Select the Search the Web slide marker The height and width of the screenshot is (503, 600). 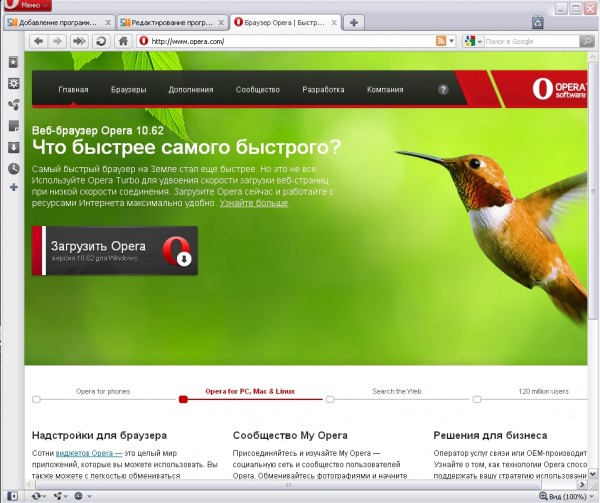click(x=330, y=399)
